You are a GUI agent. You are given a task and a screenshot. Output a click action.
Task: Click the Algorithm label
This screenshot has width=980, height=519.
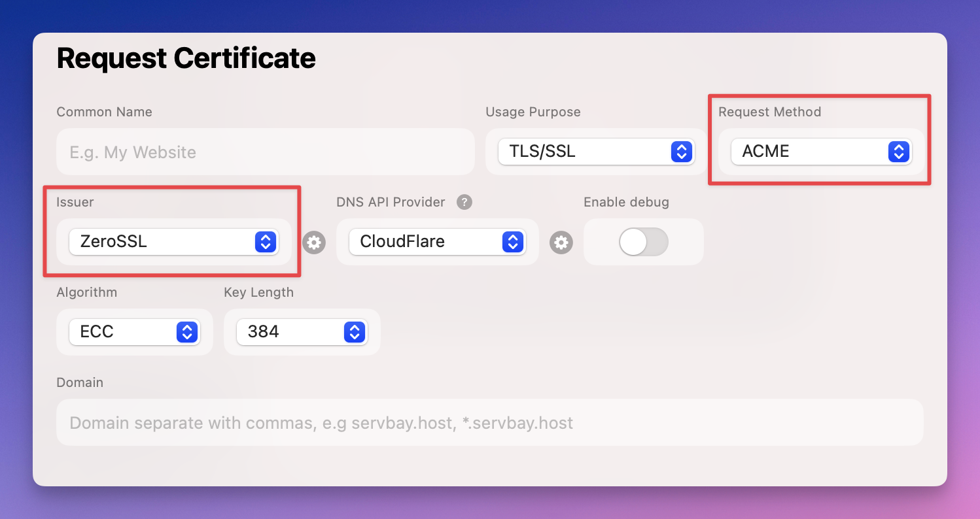click(87, 292)
